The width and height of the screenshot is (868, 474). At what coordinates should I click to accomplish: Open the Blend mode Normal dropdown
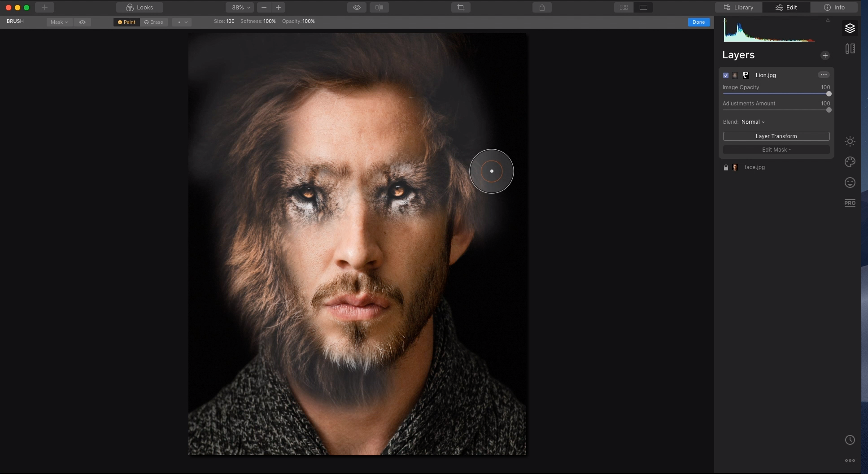(x=753, y=122)
